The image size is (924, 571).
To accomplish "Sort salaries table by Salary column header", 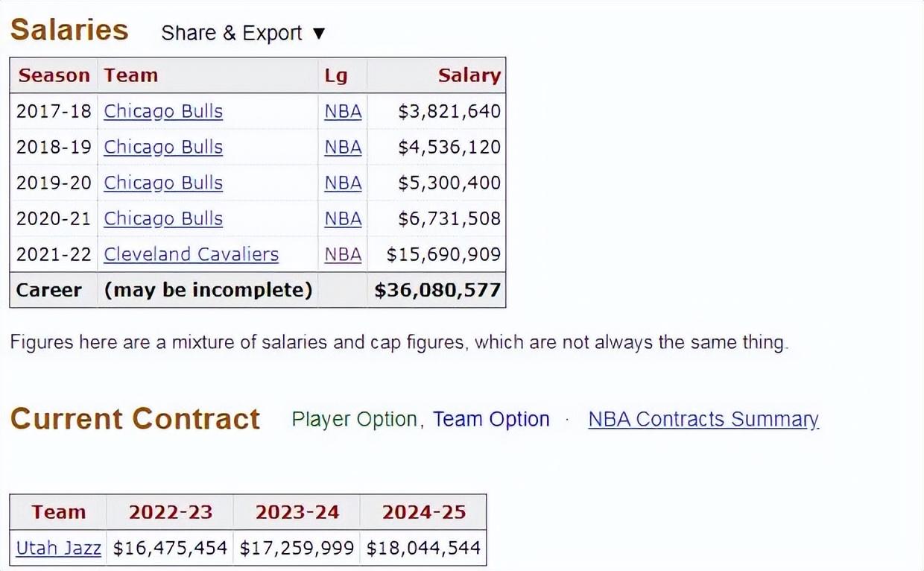I will coord(437,75).
